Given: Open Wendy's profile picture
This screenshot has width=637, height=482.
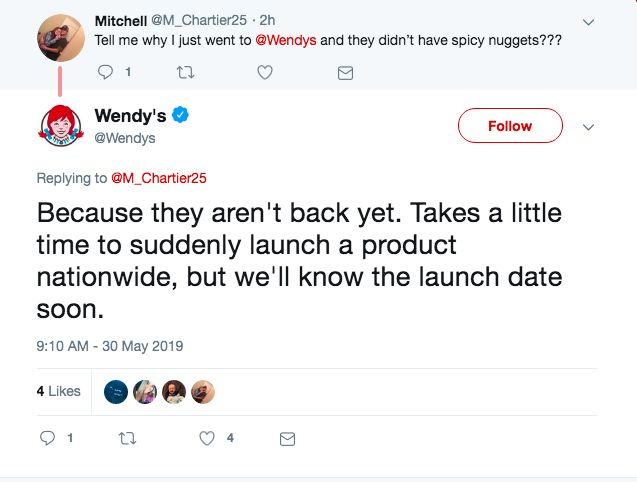Looking at the screenshot, I should point(62,127).
